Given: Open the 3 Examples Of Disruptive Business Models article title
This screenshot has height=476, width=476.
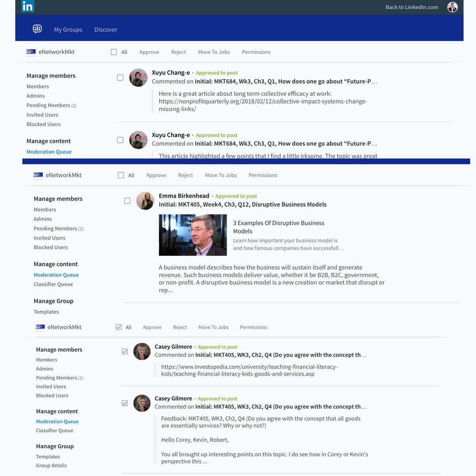Looking at the screenshot, I should point(279,227).
